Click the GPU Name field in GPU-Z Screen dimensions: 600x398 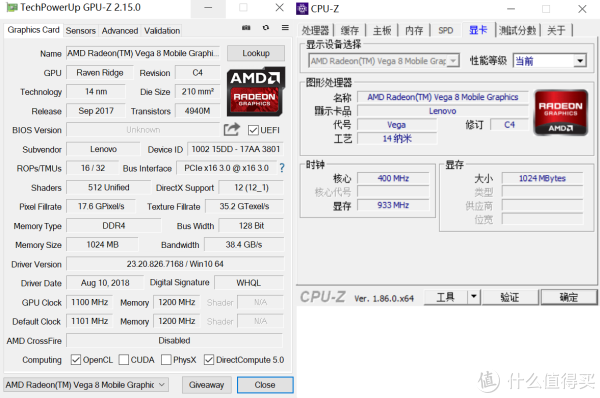tap(143, 53)
